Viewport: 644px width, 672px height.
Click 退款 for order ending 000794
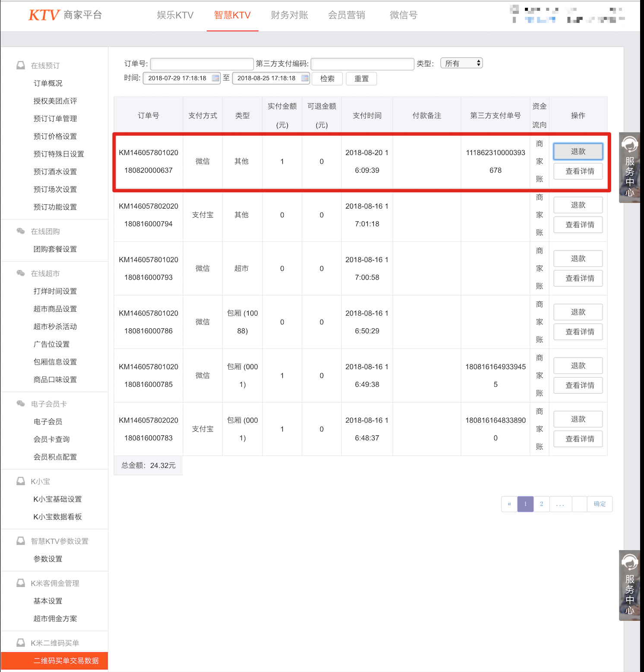[578, 205]
